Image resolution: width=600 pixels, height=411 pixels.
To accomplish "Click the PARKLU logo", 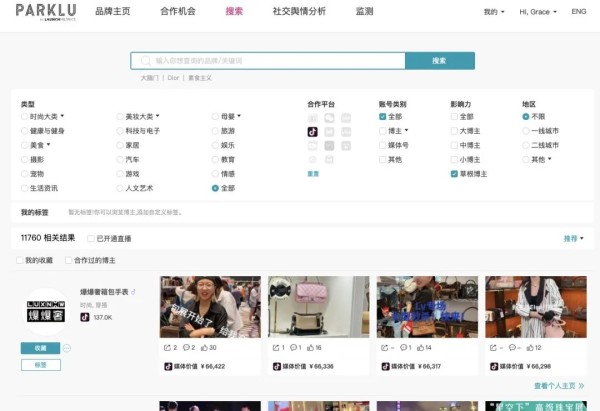I will click(x=46, y=11).
